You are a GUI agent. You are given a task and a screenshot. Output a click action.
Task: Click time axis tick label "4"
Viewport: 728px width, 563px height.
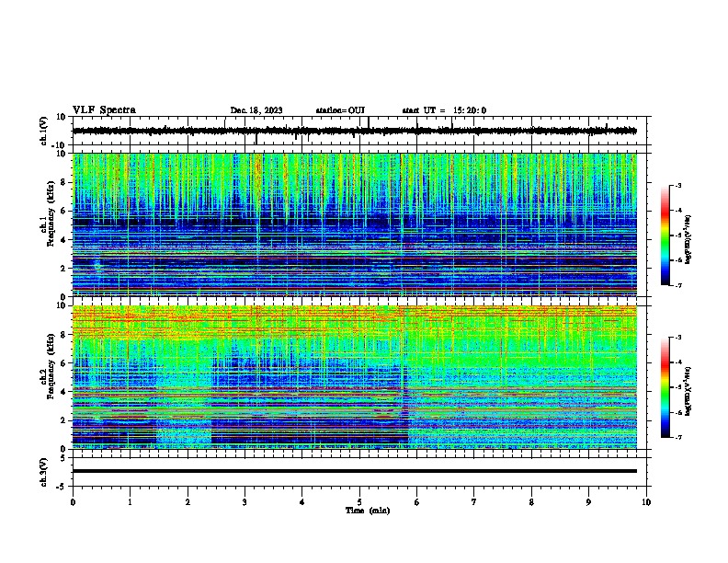pyautogui.click(x=302, y=502)
